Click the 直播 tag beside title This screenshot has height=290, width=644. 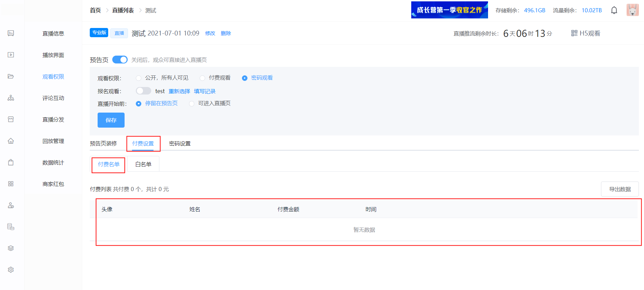coord(119,33)
